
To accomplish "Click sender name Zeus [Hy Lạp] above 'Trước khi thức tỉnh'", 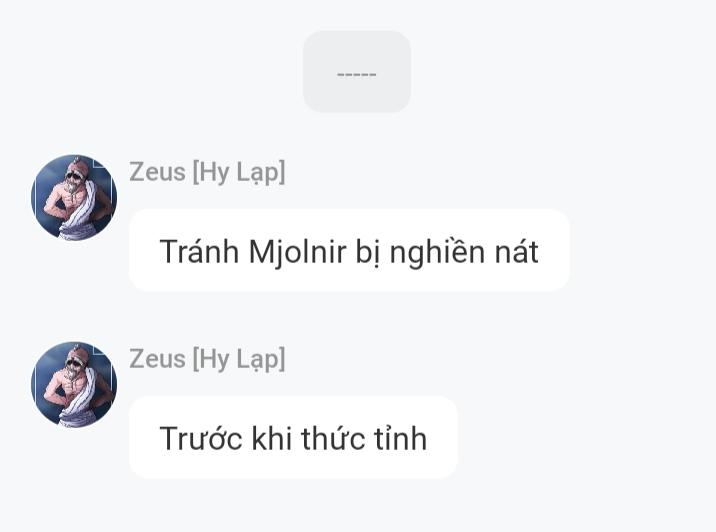I will (207, 359).
